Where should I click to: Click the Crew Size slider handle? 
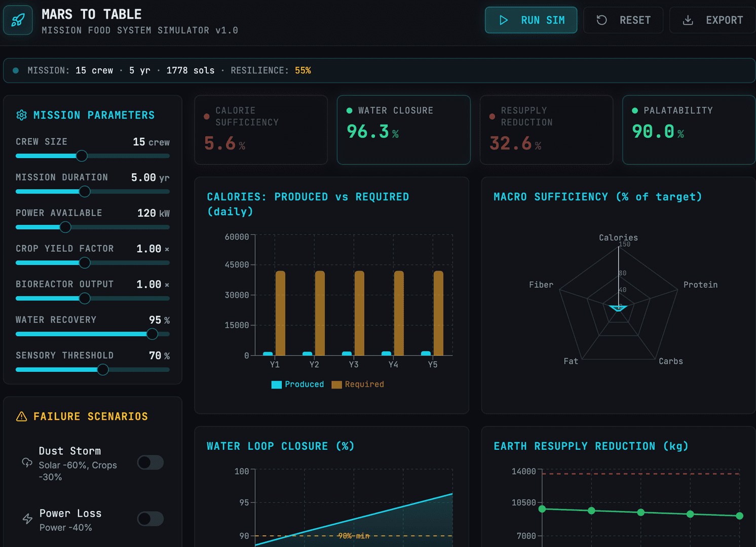click(x=82, y=156)
